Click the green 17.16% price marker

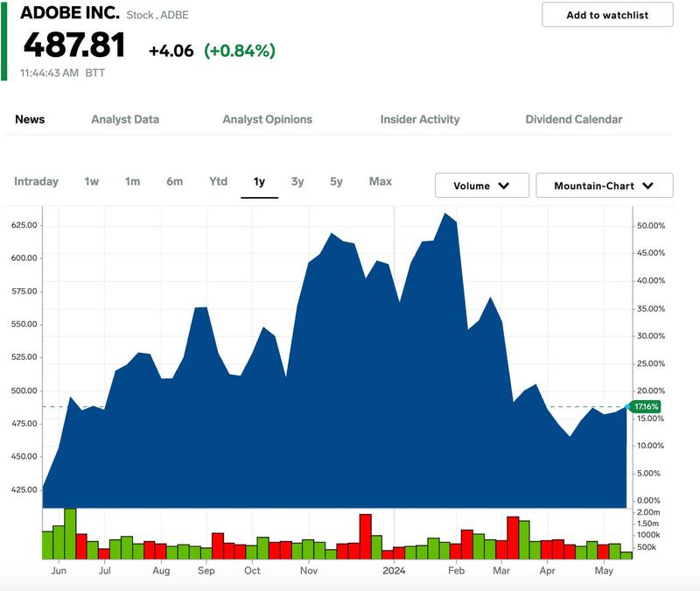coord(646,407)
